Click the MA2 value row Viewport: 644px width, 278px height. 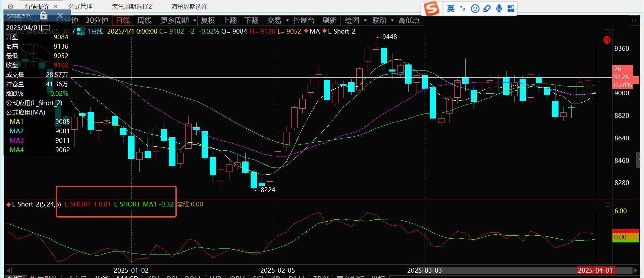38,131
